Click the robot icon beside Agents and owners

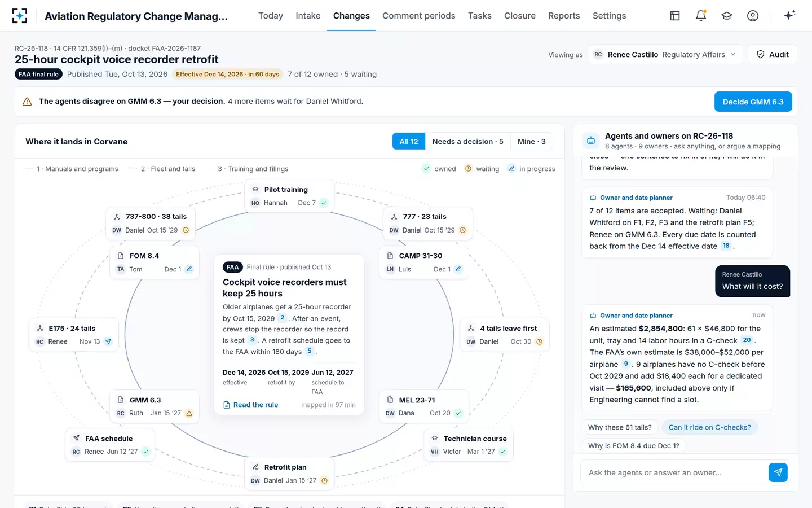coord(591,141)
